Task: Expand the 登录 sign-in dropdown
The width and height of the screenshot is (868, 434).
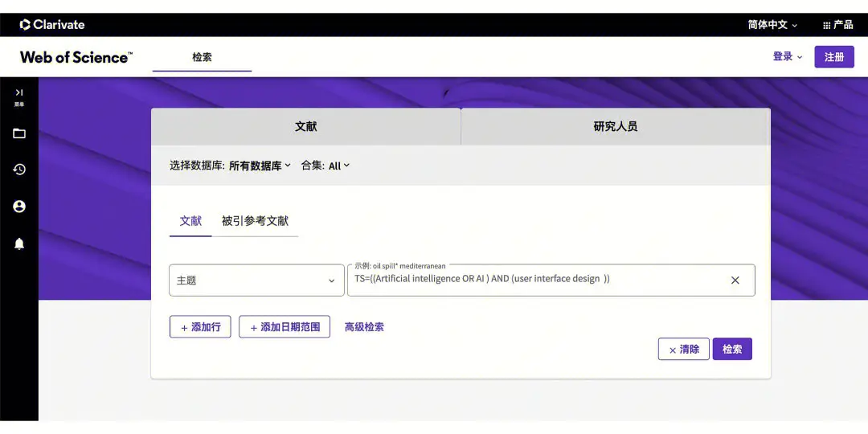Action: point(787,56)
